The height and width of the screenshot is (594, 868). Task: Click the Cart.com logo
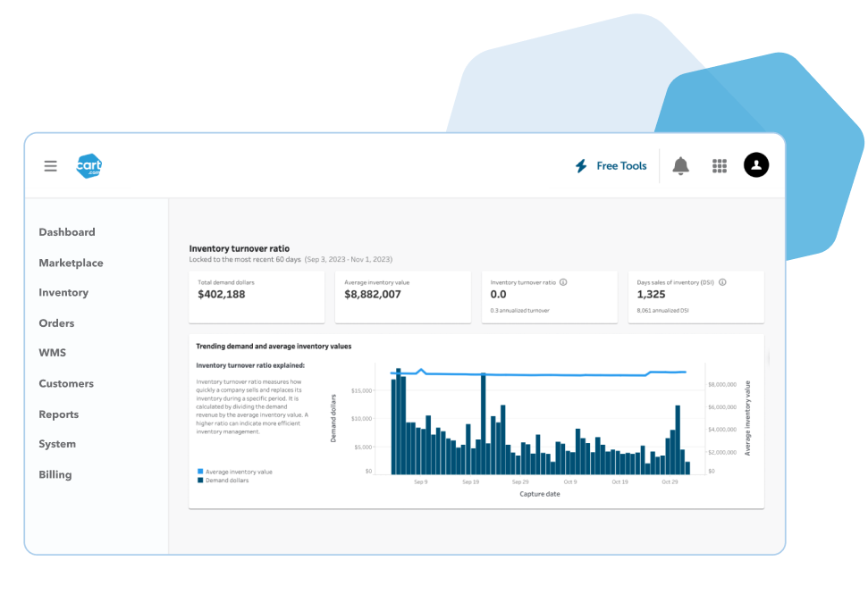click(89, 166)
